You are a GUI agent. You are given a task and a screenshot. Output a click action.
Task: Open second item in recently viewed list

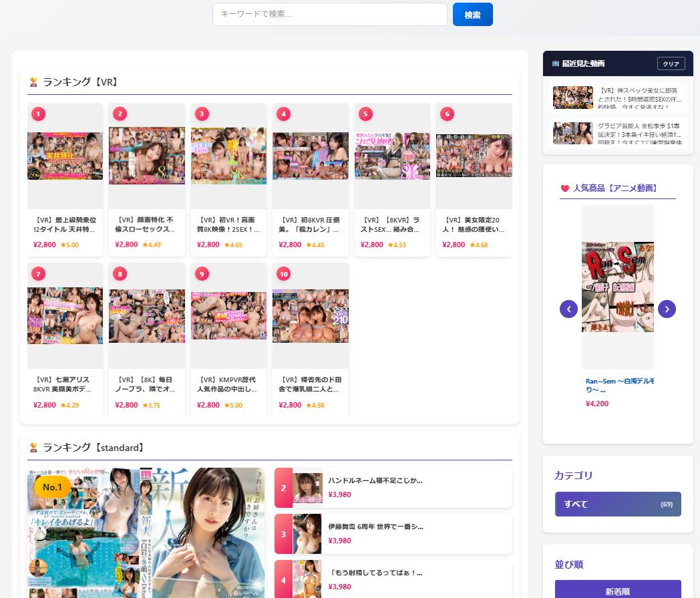point(617,134)
